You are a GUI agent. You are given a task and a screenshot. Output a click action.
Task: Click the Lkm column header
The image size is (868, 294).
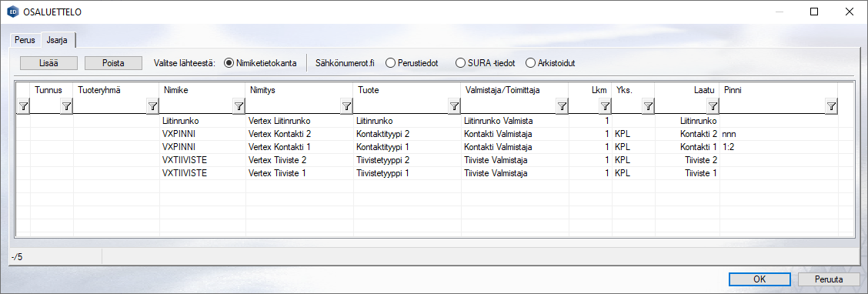(591, 90)
